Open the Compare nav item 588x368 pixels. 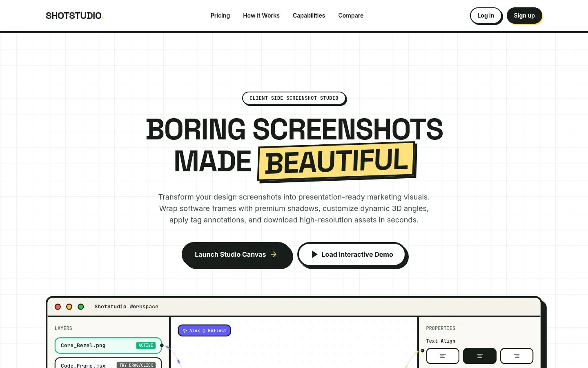pos(351,16)
